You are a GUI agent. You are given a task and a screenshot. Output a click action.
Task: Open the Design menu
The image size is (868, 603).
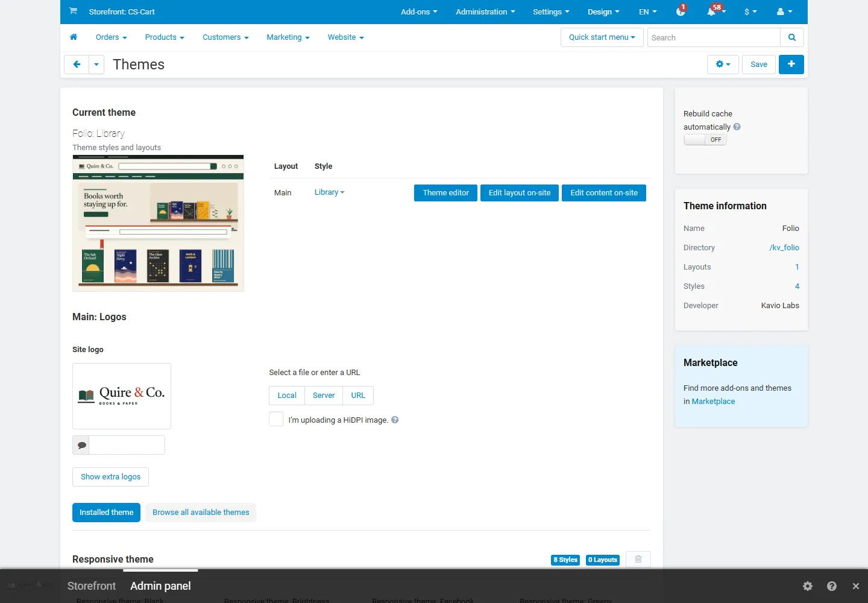point(603,11)
